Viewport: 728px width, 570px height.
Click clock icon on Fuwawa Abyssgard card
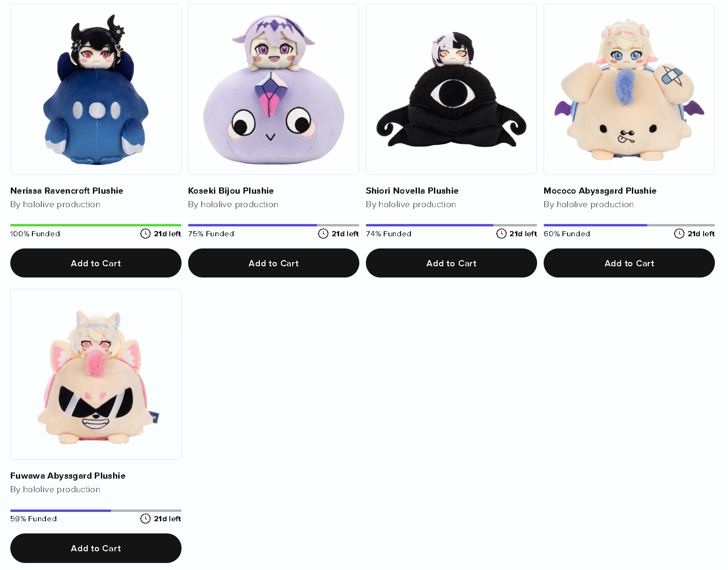click(x=145, y=518)
